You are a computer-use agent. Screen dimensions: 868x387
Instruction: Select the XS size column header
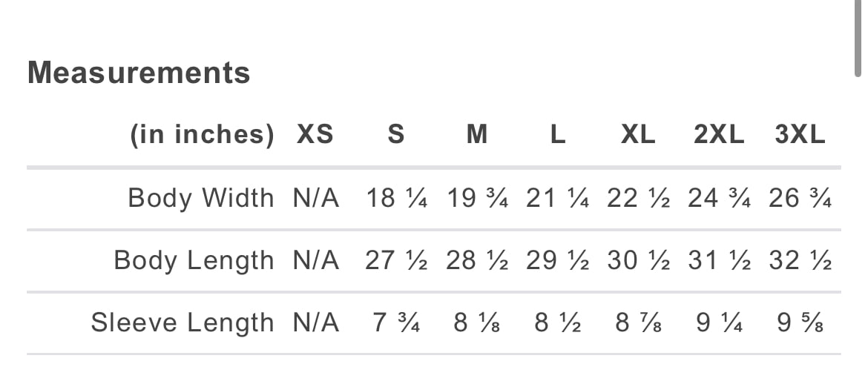click(315, 134)
